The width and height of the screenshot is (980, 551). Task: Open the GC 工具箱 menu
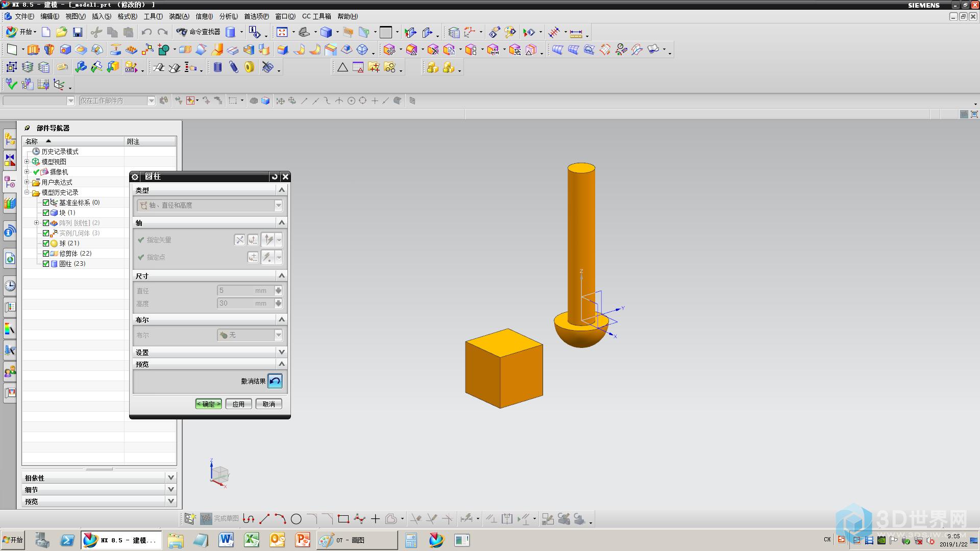(316, 16)
